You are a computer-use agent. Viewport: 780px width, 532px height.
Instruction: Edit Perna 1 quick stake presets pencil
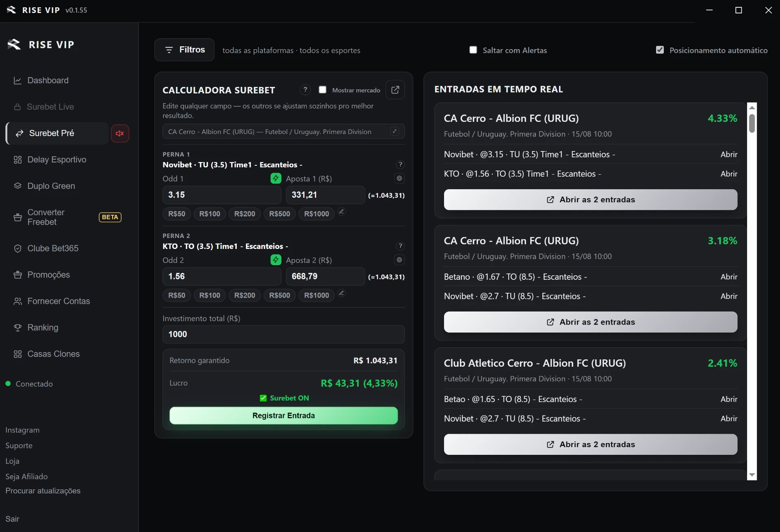342,212
